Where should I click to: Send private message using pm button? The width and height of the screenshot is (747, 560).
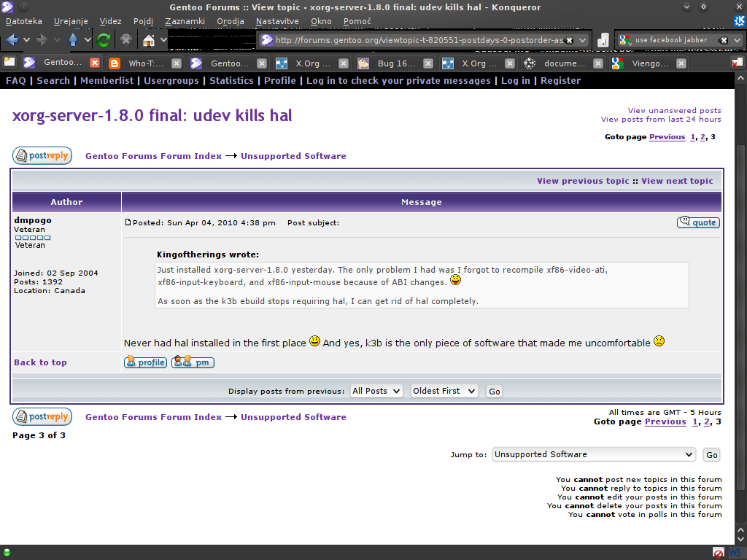pos(193,362)
